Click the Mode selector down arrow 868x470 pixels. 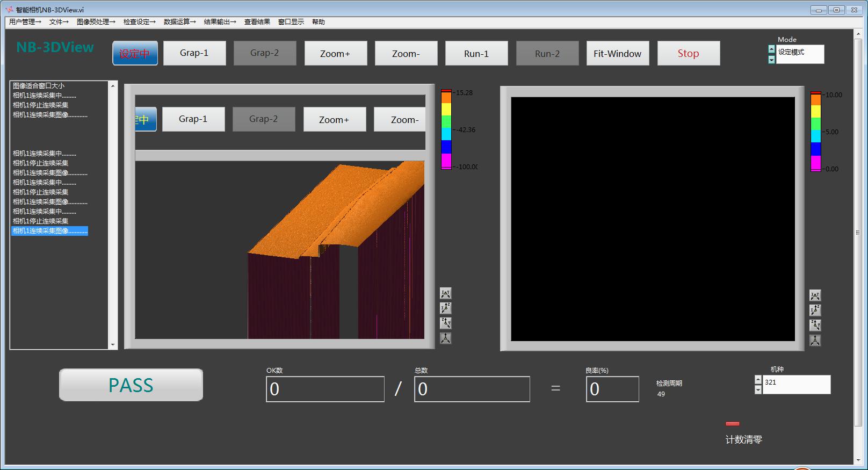tap(771, 59)
